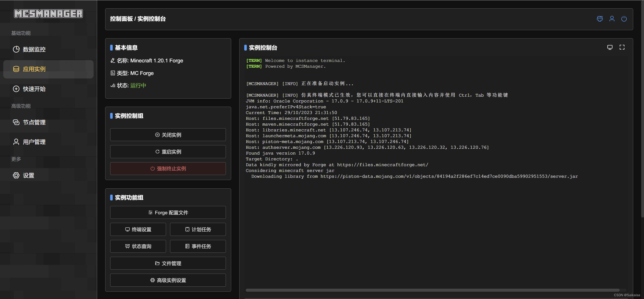Click the plus-circle icon beside 快速开始
This screenshot has height=299, width=644.
tap(16, 89)
